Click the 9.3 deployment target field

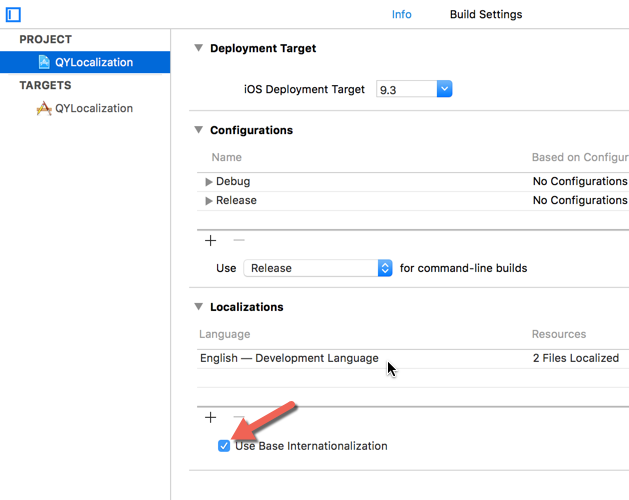coord(406,89)
